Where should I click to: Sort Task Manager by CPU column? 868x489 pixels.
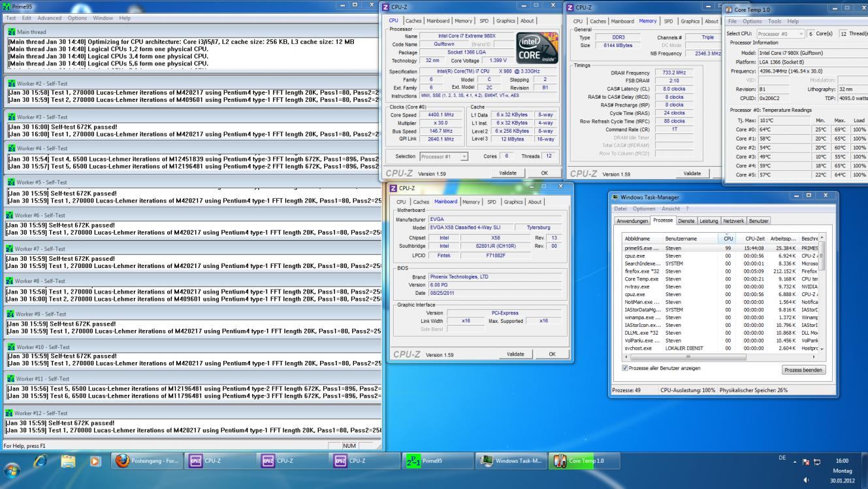point(728,239)
